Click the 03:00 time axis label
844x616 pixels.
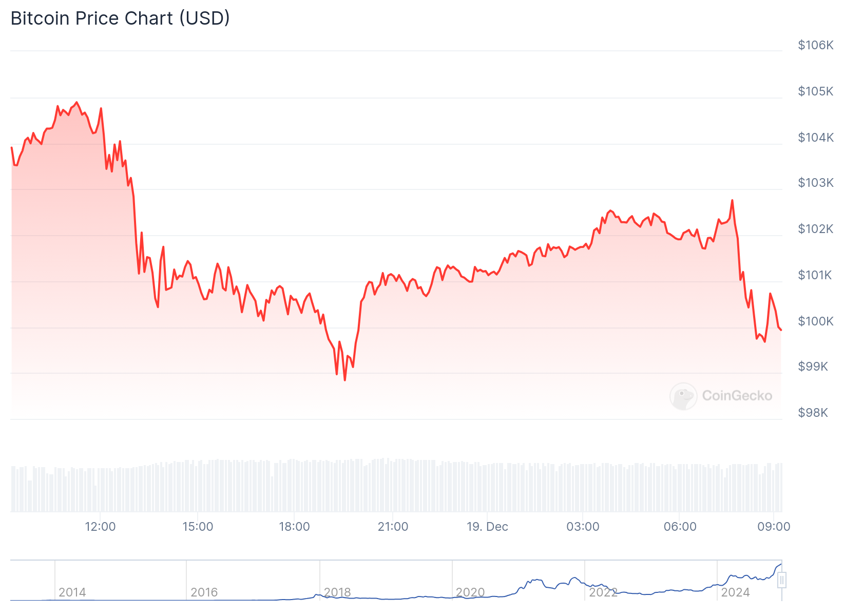tap(583, 527)
